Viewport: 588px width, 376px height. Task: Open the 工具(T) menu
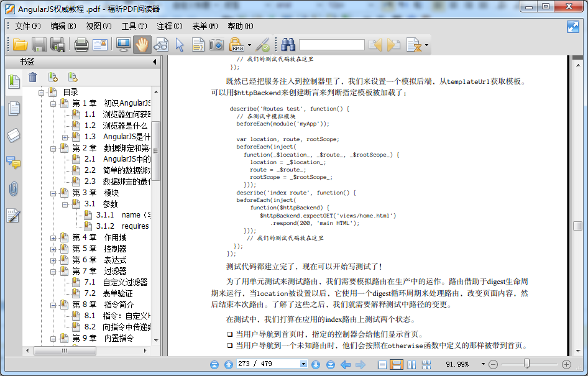pos(134,26)
